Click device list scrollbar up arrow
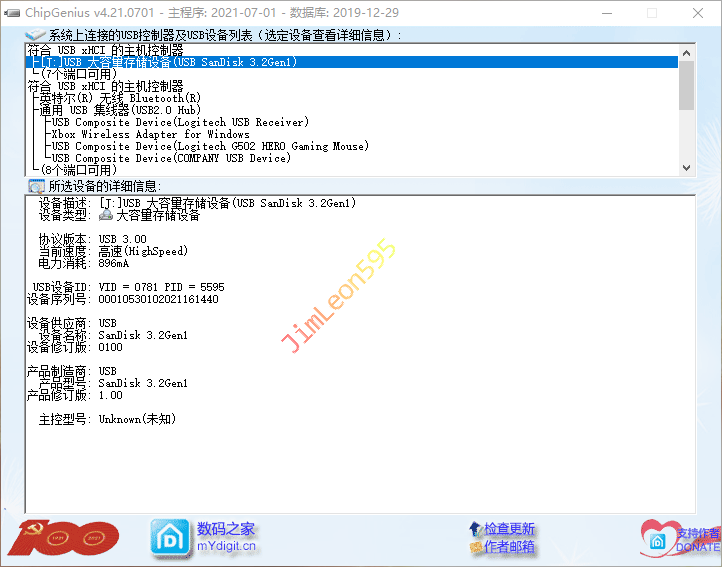The height and width of the screenshot is (567, 722). coord(686,52)
